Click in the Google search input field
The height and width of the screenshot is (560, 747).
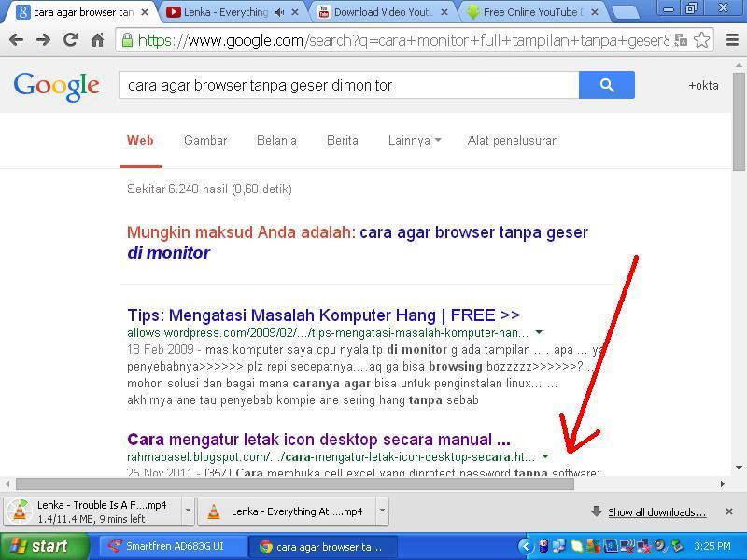[x=348, y=85]
